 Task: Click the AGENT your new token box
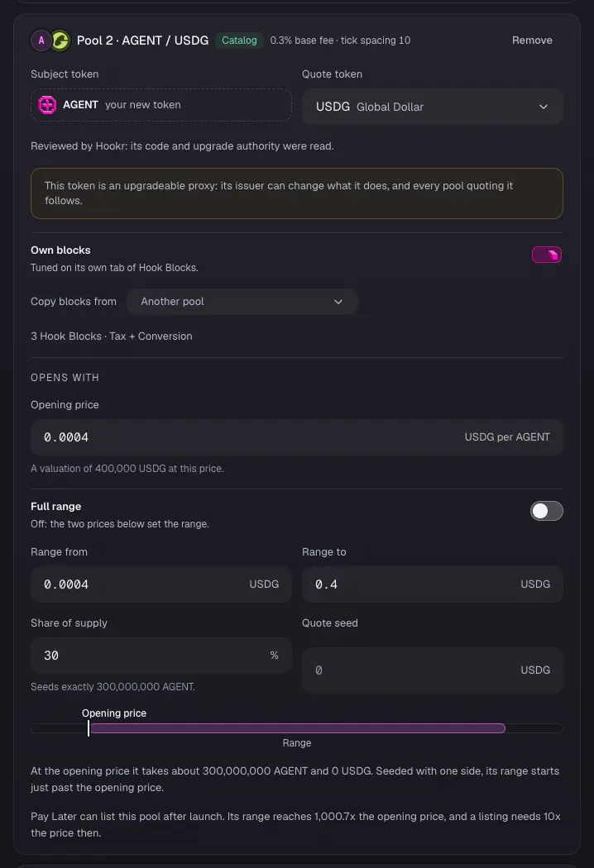(x=161, y=105)
